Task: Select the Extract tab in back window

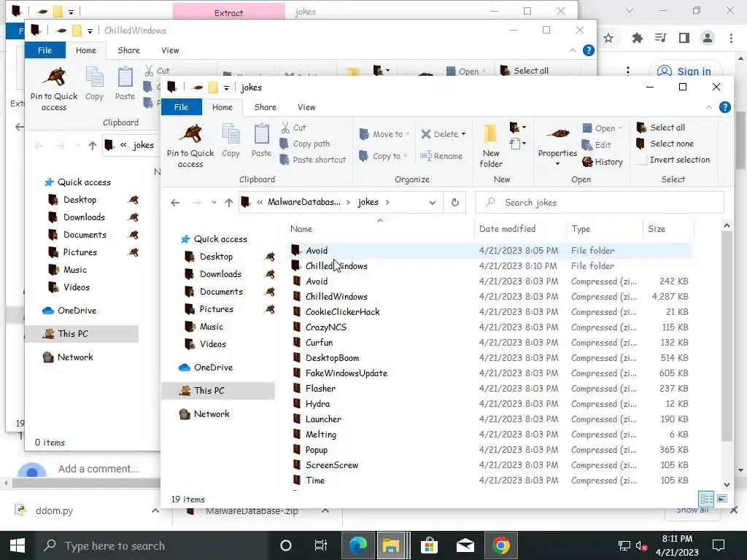Action: coord(228,13)
